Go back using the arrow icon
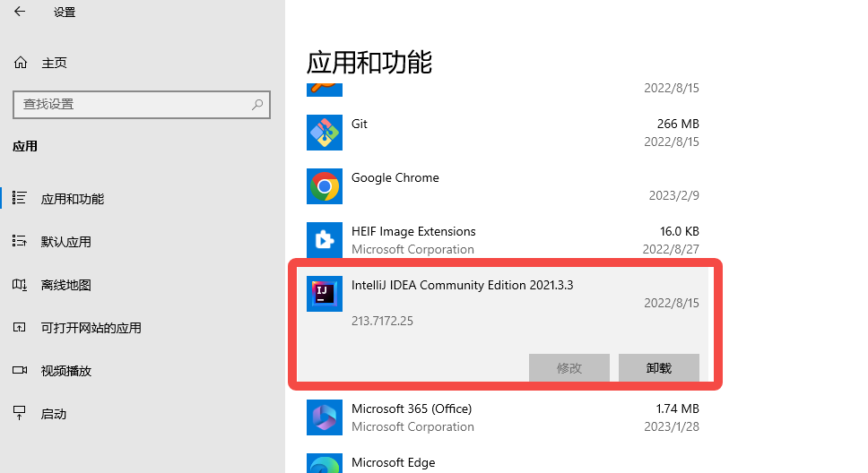This screenshot has height=473, width=868. coord(20,12)
